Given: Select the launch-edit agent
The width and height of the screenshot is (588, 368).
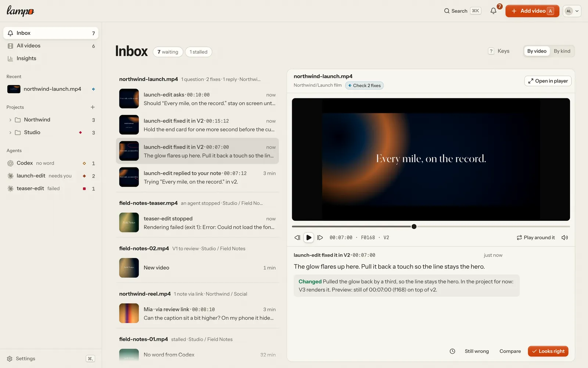Looking at the screenshot, I should coord(51,176).
